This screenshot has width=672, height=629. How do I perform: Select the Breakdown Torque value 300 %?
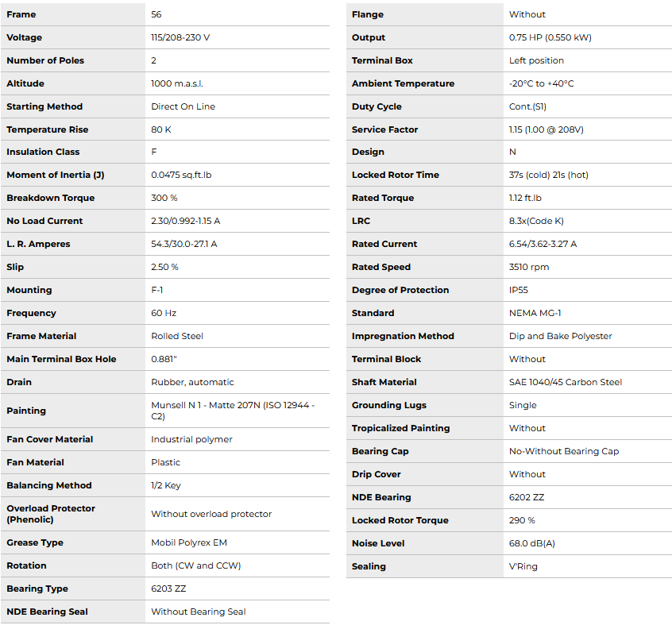164,198
